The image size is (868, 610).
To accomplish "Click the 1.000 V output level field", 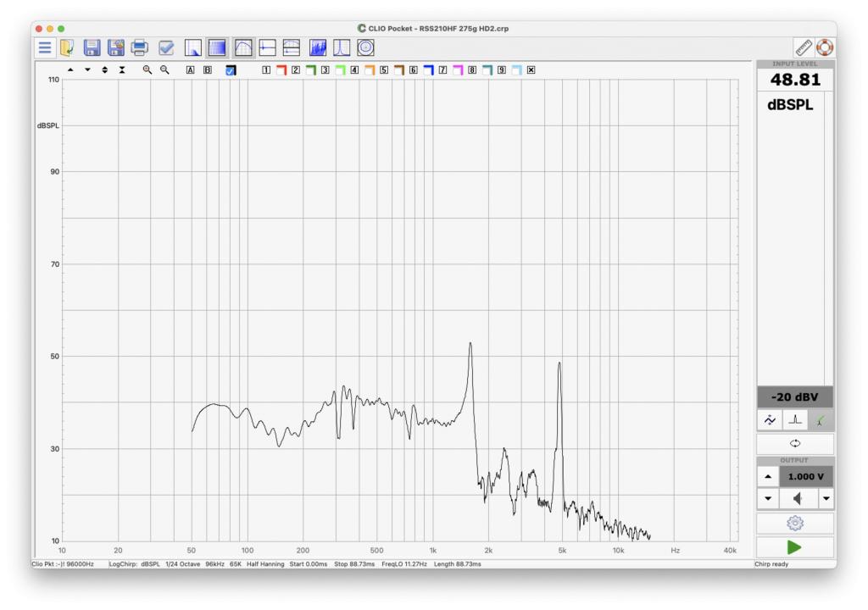I will [806, 477].
